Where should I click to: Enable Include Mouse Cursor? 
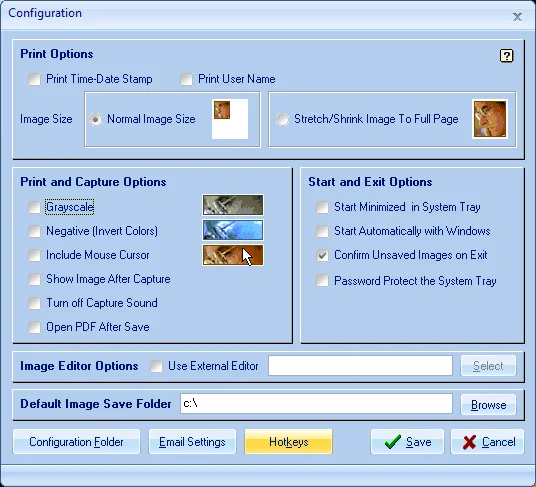click(35, 255)
